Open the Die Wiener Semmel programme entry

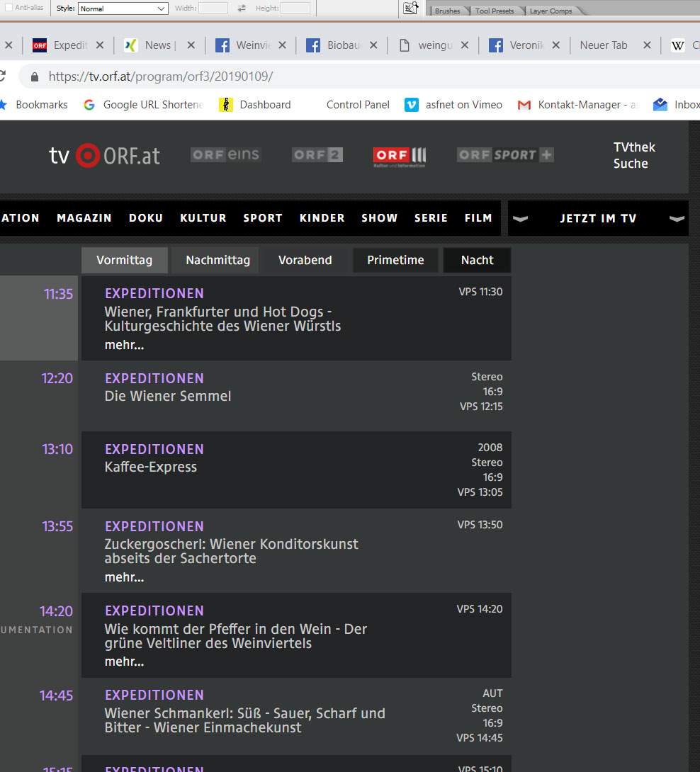(x=168, y=396)
